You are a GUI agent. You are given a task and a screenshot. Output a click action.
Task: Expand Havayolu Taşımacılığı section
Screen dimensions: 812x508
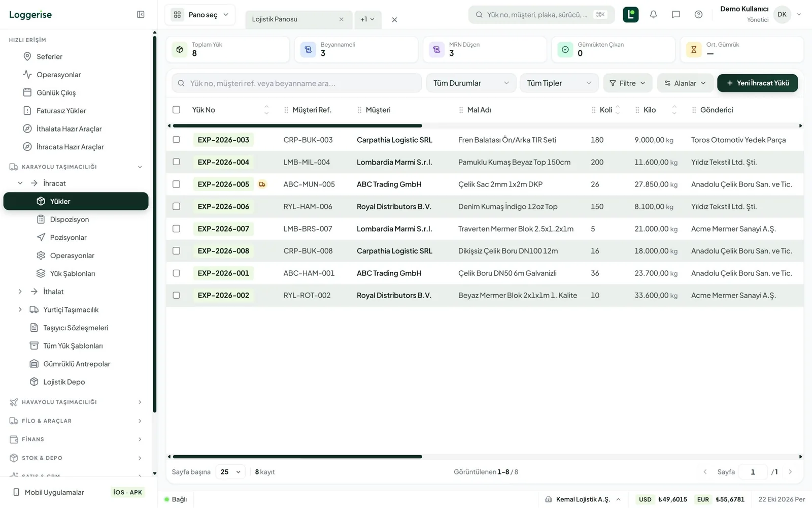76,402
